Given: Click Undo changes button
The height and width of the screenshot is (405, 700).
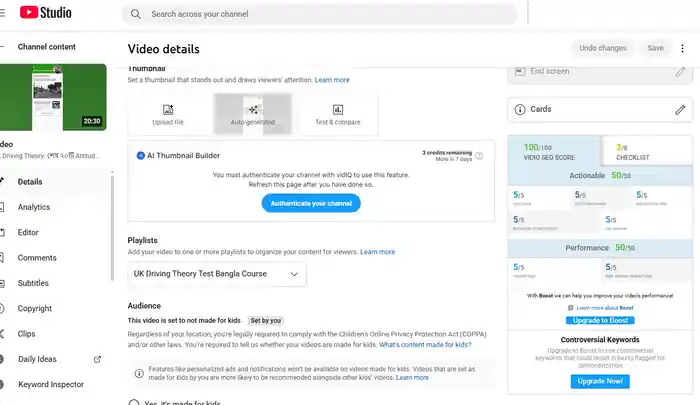Looking at the screenshot, I should tap(603, 48).
